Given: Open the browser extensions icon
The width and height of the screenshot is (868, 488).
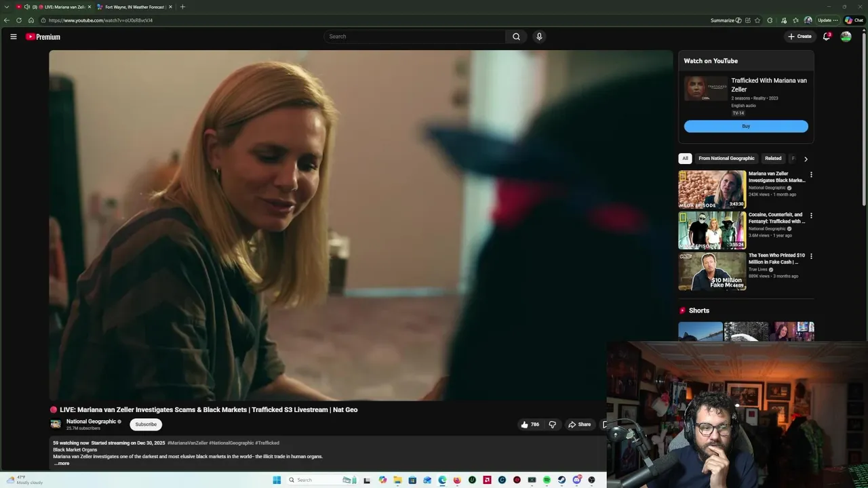Looking at the screenshot, I should point(770,20).
